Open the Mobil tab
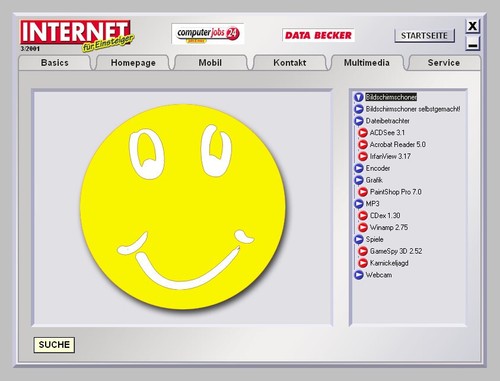The image size is (500, 381). click(x=210, y=63)
